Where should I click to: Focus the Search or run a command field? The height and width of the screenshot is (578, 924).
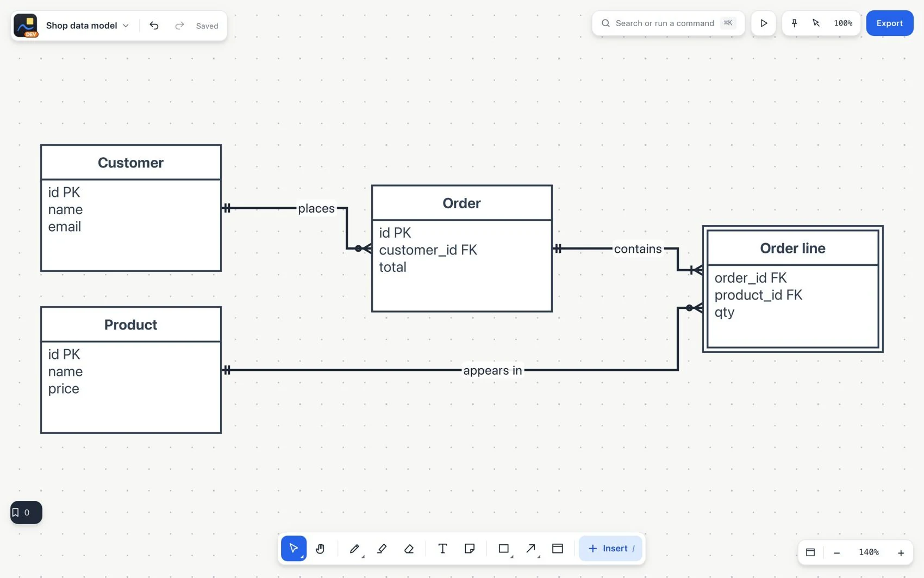click(x=668, y=23)
